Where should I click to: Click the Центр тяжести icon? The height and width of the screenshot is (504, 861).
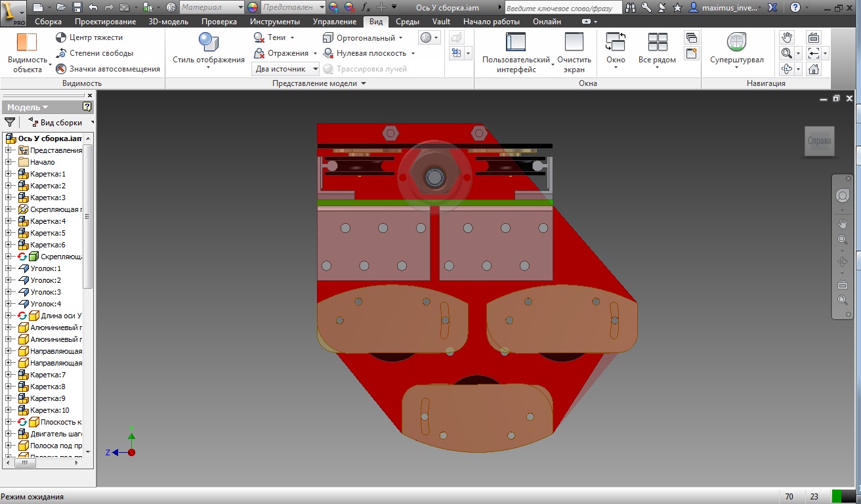61,37
